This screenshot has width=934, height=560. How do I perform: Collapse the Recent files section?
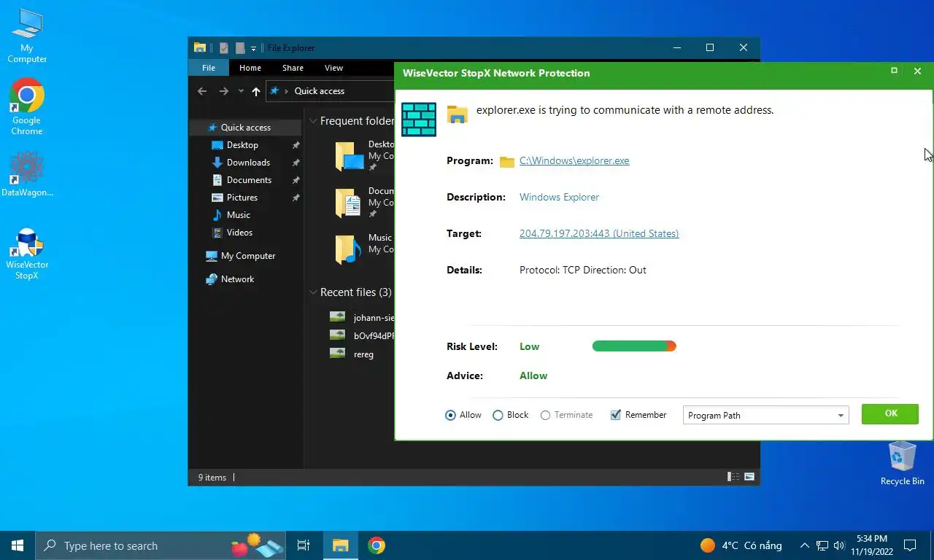pyautogui.click(x=313, y=292)
